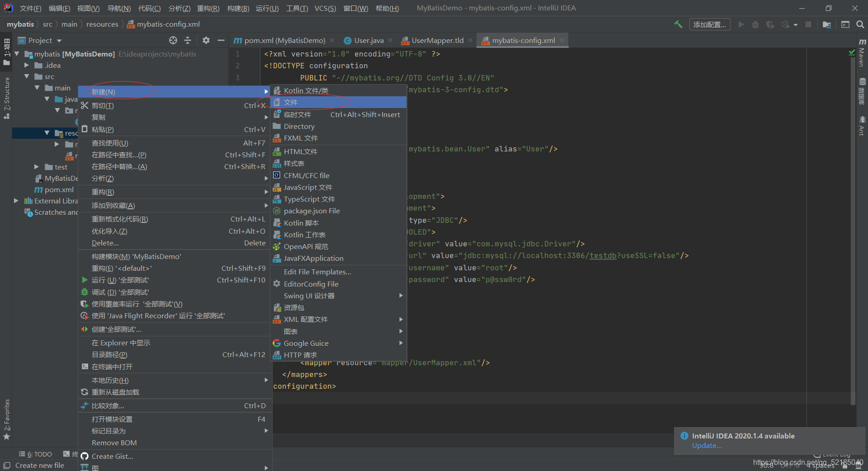Image resolution: width=868 pixels, height=471 pixels.
Task: Open the Ant tool window
Action: pos(862,126)
